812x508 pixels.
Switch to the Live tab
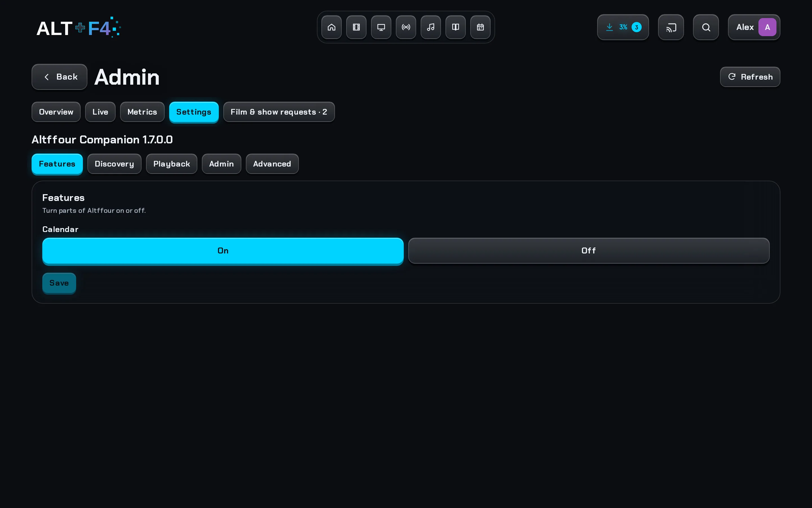pyautogui.click(x=100, y=112)
